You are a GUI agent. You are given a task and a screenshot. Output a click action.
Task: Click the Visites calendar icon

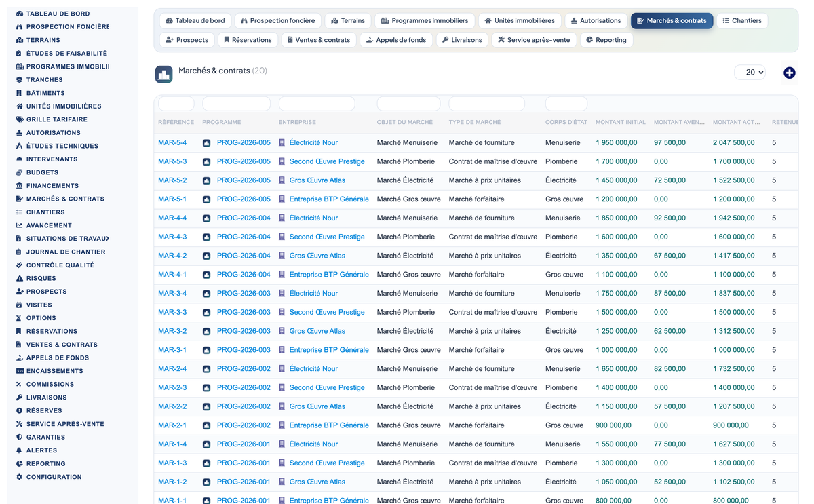click(x=20, y=305)
